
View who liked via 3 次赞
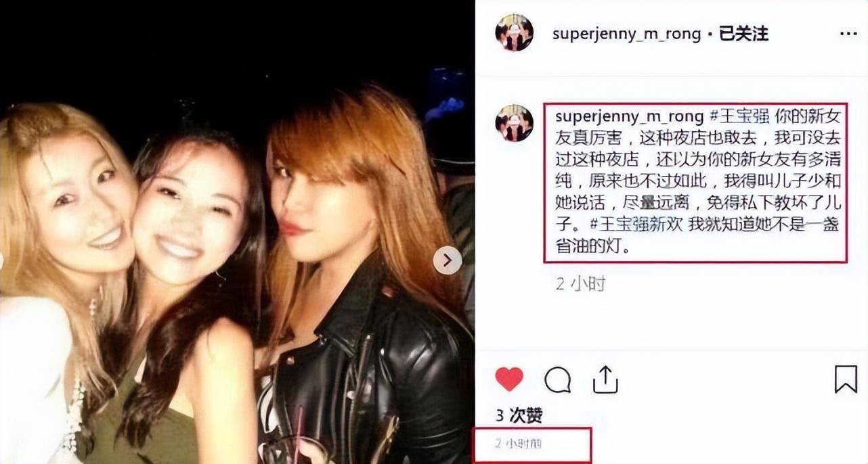519,415
